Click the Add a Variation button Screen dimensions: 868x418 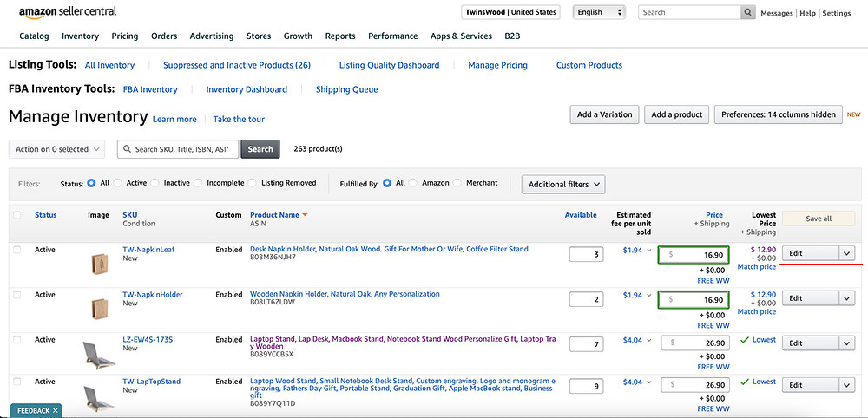604,114
